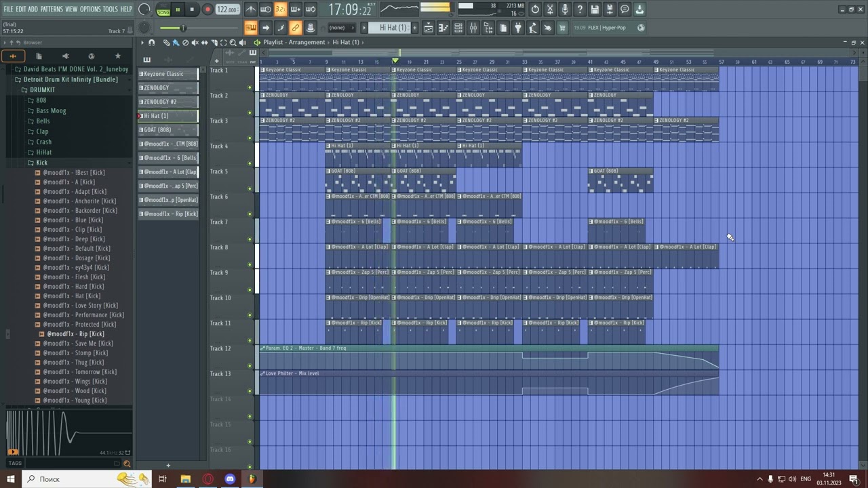Viewport: 868px width, 488px height.
Task: Mute Track 3 via its green dot
Action: (250, 138)
